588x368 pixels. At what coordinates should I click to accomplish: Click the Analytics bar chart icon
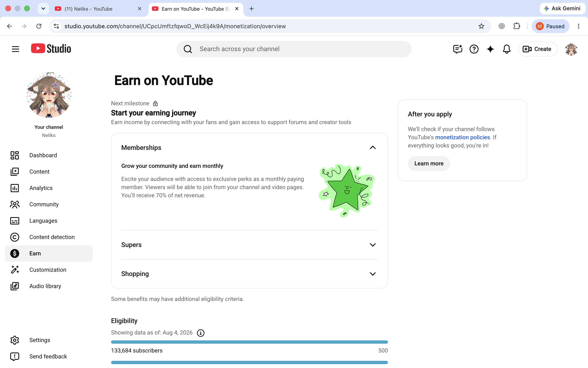[14, 188]
